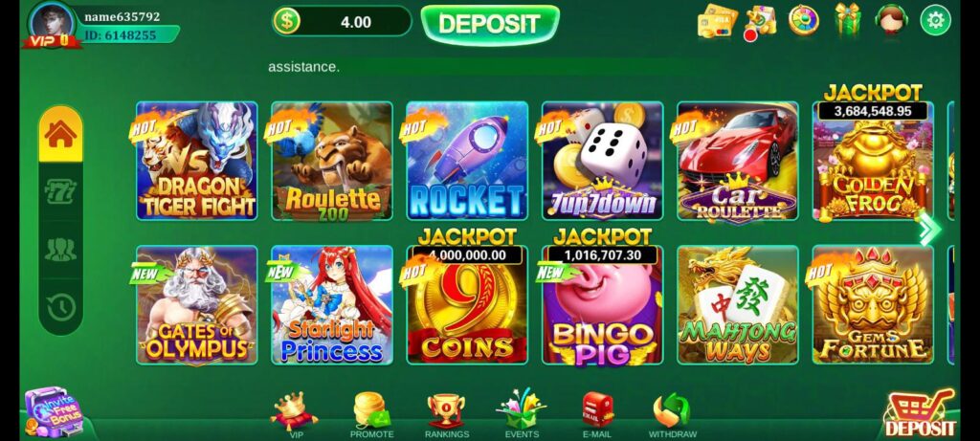Click the shopping cart DEPOSIT button
Viewport: 980px width, 441px height.
coord(920,413)
